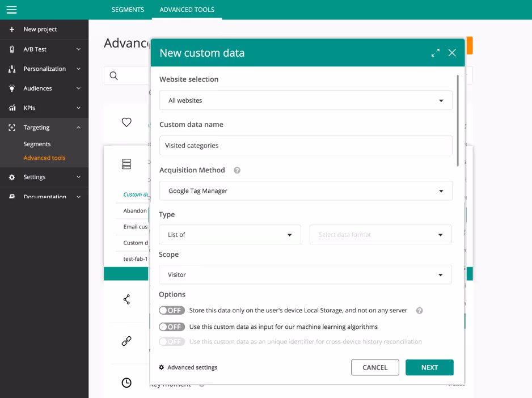Image resolution: width=532 pixels, height=398 pixels.
Task: Click the NEXT button
Action: (429, 367)
